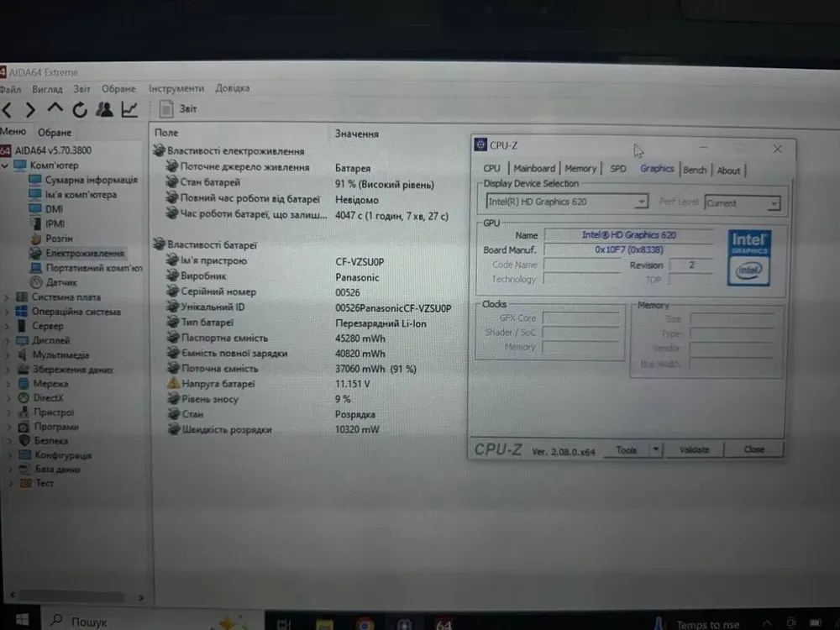Viewport: 840px width, 630px height.
Task: Switch to the Mainboard tab in CPU-Z
Action: (534, 169)
